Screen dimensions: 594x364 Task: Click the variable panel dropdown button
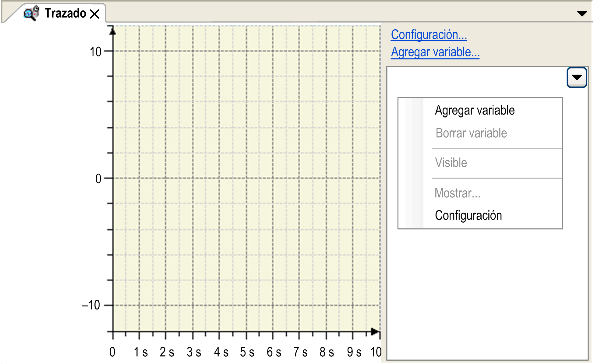[576, 77]
